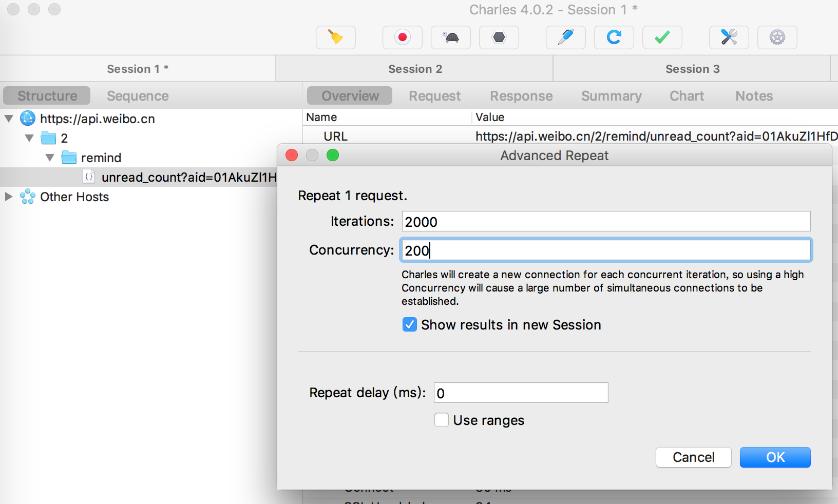Close the Advanced Repeat dialog
Viewport: 838px width, 504px height.
[x=292, y=155]
